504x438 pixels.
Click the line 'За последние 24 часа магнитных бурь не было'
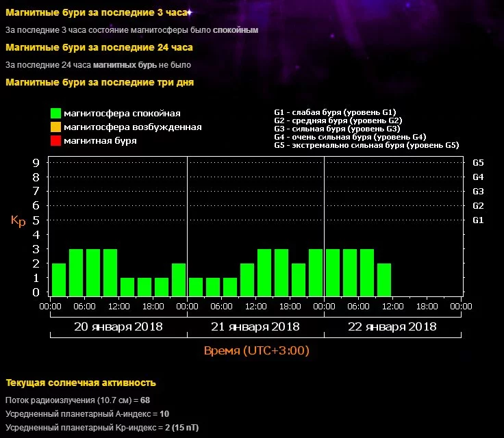tap(98, 65)
